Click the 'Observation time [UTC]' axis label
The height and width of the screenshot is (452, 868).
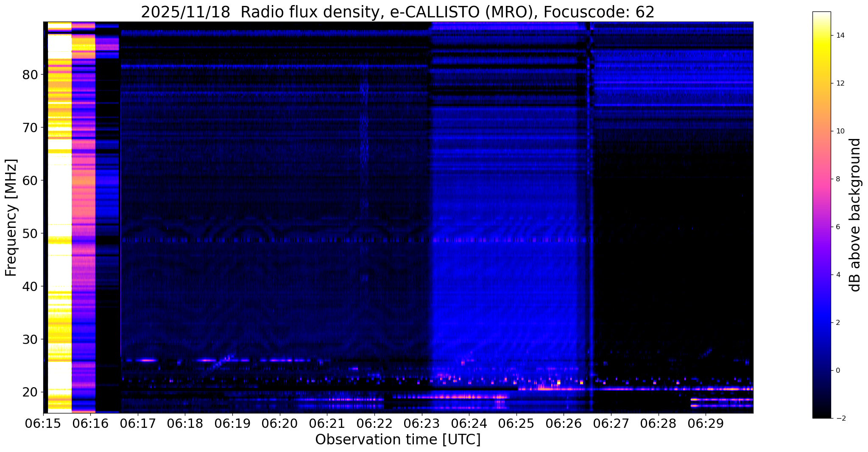(398, 440)
